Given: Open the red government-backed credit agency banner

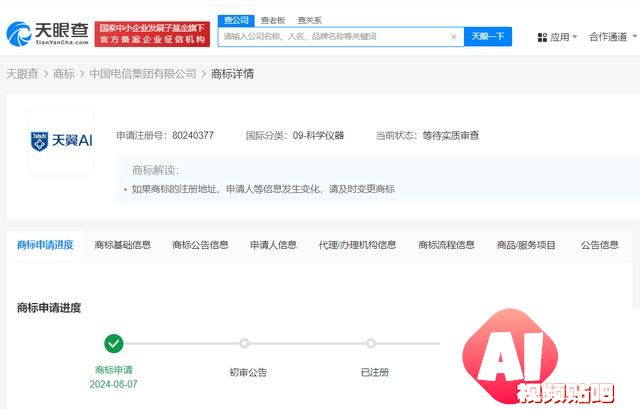Looking at the screenshot, I should tap(152, 34).
